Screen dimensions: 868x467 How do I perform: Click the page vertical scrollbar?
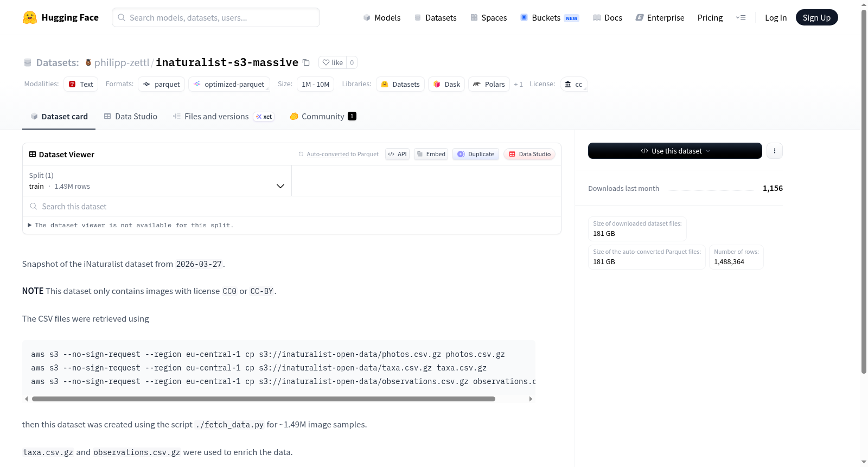click(864, 191)
